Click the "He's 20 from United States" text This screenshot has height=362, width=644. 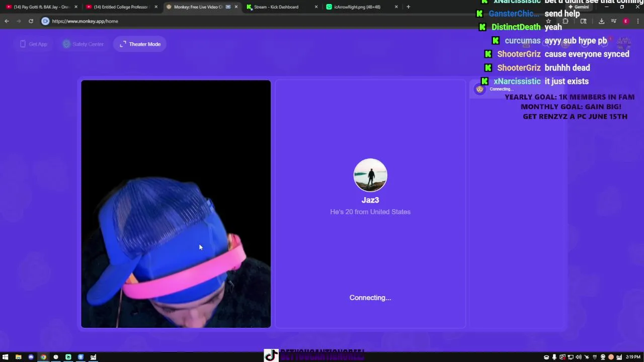(370, 212)
